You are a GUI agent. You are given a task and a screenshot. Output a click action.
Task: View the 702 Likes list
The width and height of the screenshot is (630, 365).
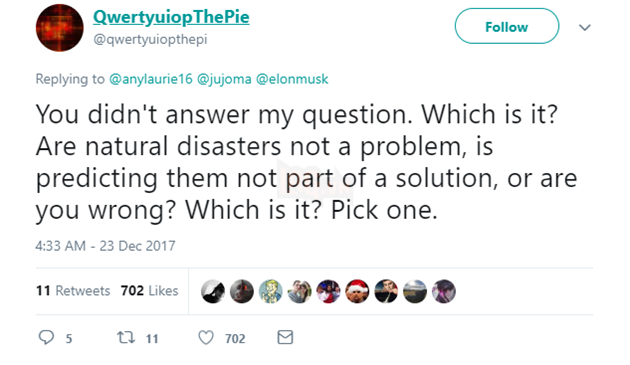pyautogui.click(x=149, y=291)
